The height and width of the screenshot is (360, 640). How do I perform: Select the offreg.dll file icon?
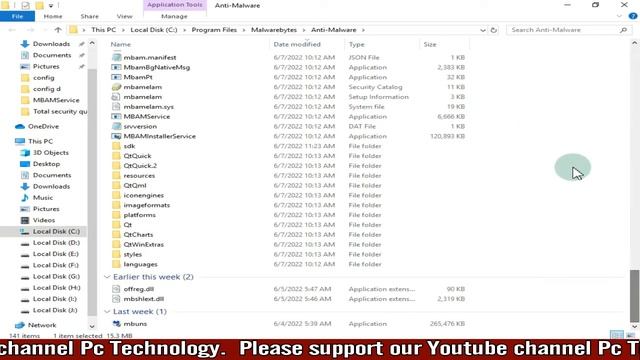(116, 289)
